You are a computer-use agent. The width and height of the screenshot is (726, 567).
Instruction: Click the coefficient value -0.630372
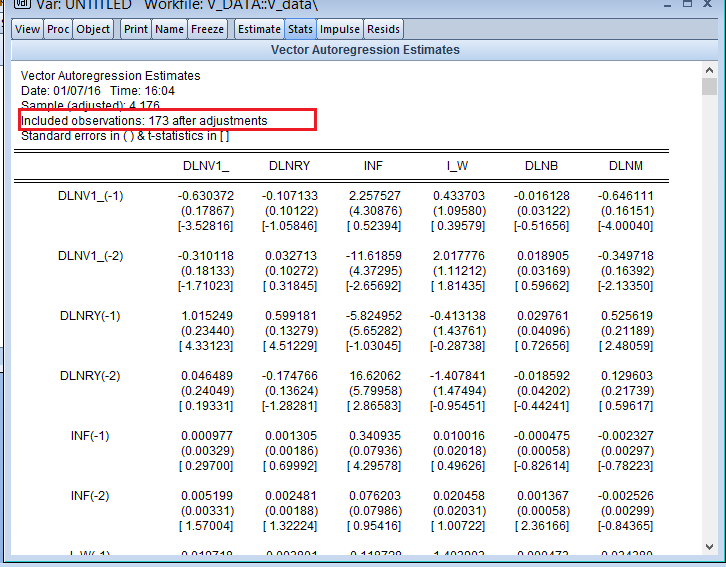tap(206, 196)
